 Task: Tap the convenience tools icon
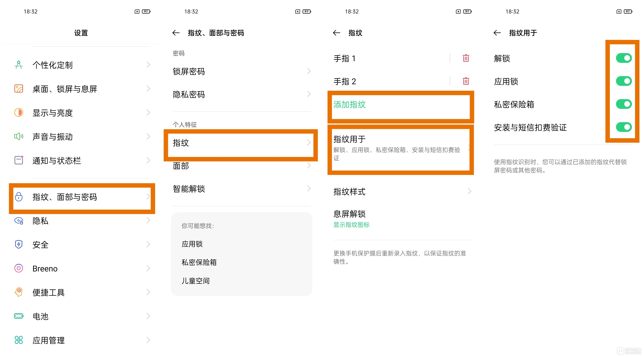[19, 292]
